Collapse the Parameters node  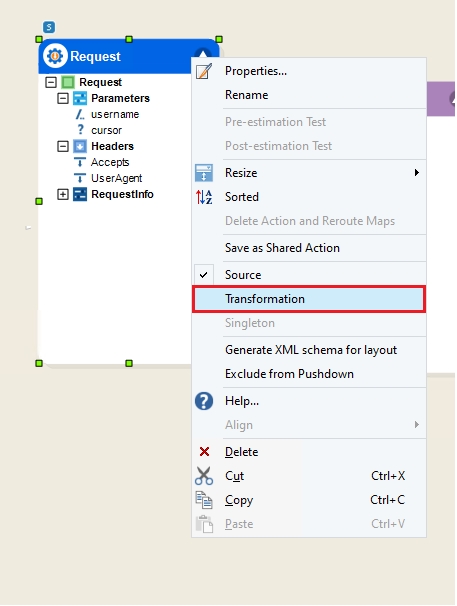coord(63,98)
